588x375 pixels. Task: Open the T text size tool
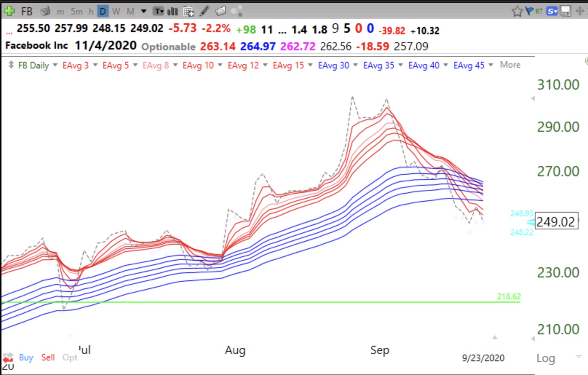pos(159,12)
